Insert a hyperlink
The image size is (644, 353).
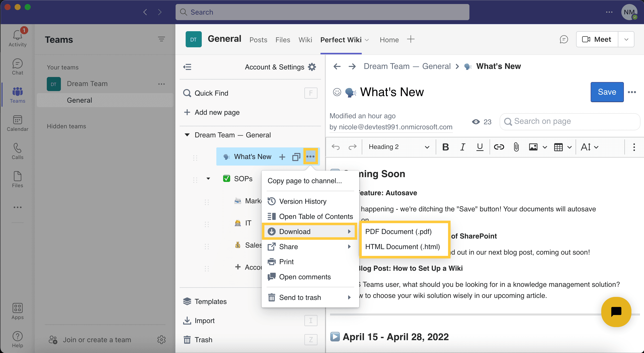[499, 147]
